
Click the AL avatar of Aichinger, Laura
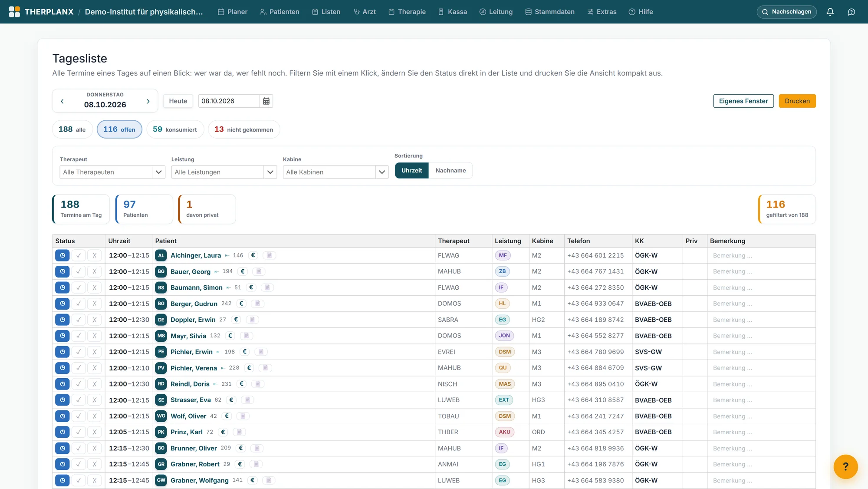click(x=161, y=255)
